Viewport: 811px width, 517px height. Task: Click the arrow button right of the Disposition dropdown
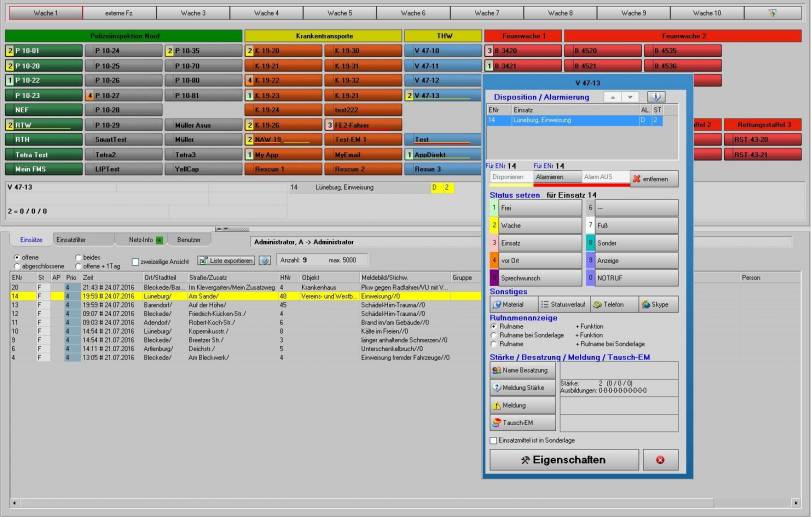click(x=656, y=97)
